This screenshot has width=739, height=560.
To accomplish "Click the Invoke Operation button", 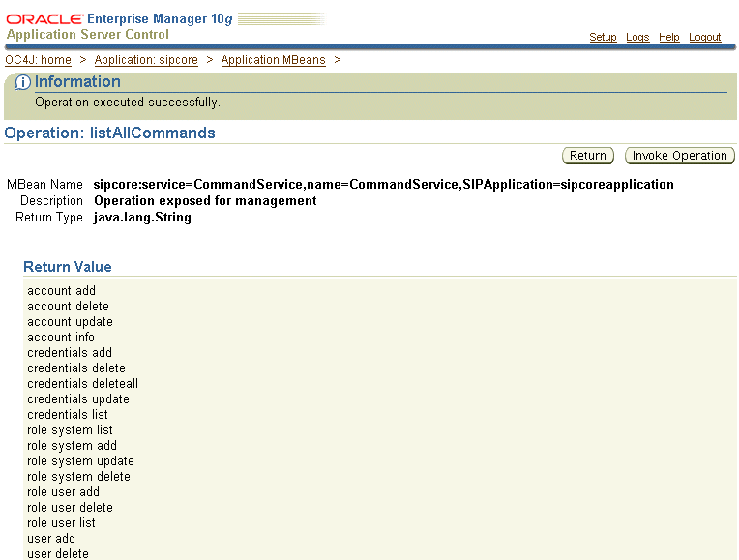I will coord(680,156).
